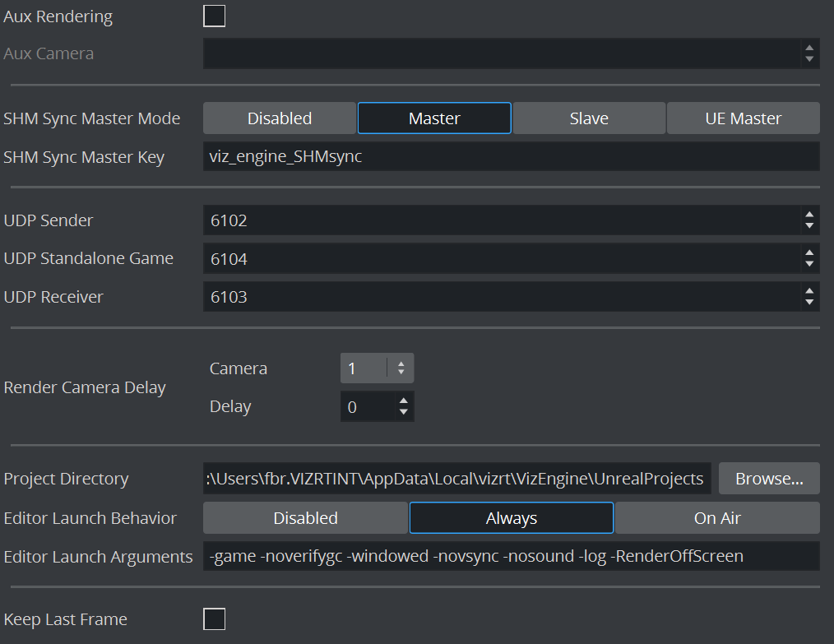The width and height of the screenshot is (834, 644).
Task: Enable the Aux Rendering checkbox
Action: [214, 16]
